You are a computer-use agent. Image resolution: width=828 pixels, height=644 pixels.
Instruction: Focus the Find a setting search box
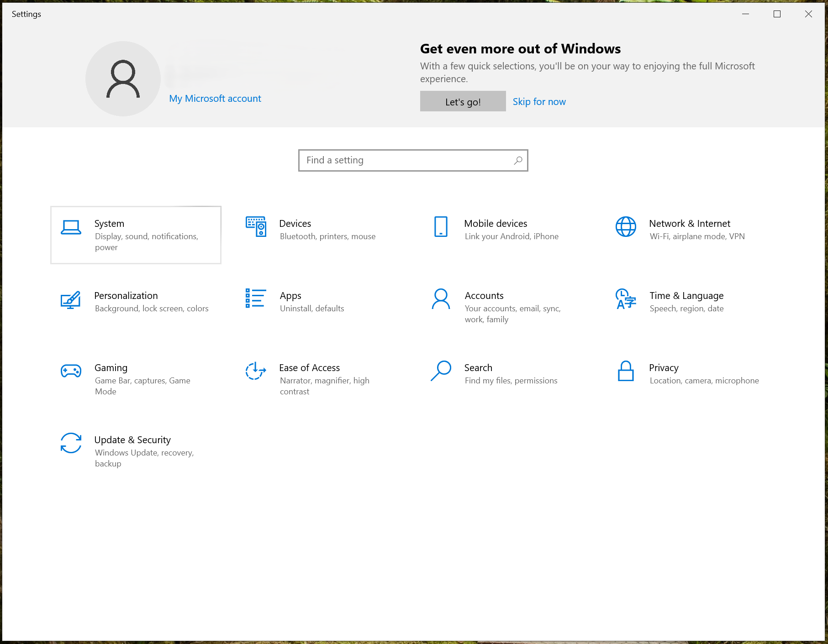413,160
